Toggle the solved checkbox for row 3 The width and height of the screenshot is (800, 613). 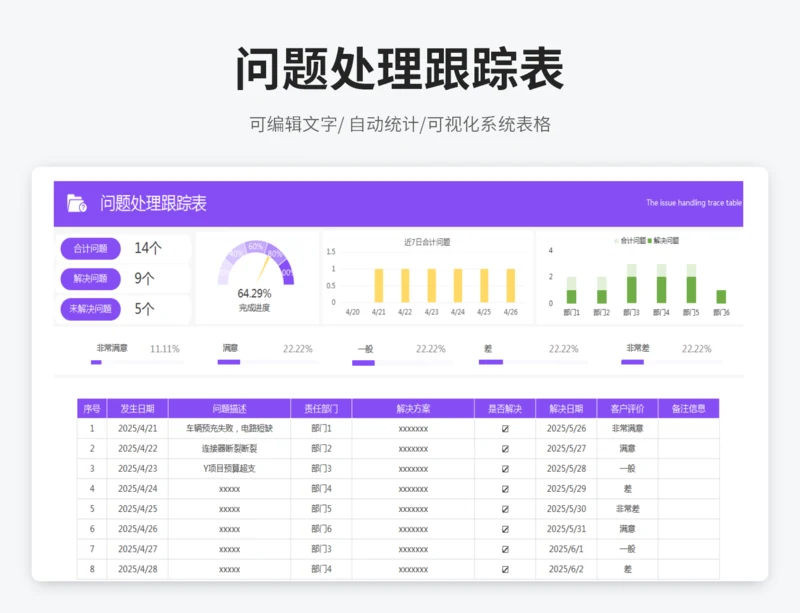point(505,469)
